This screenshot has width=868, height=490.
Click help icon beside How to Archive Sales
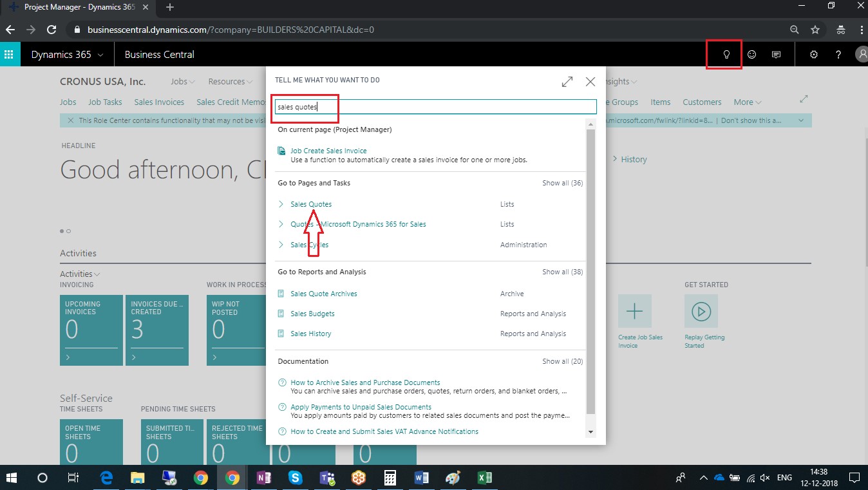(x=282, y=382)
